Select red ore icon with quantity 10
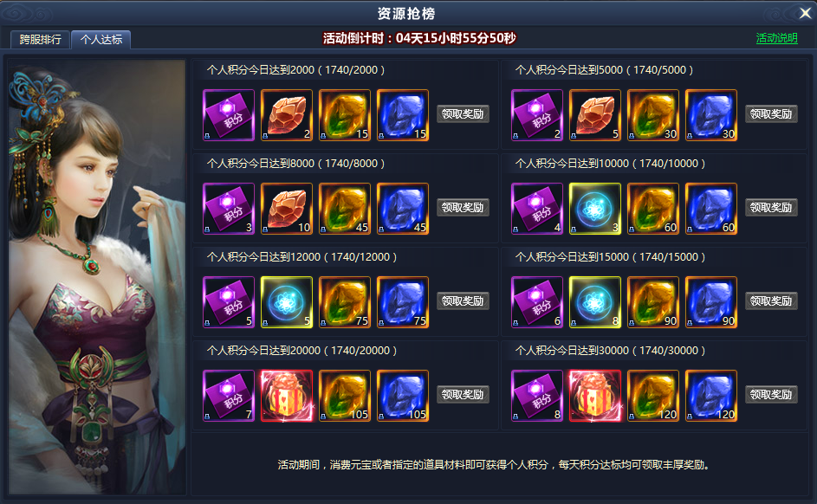 [x=287, y=209]
